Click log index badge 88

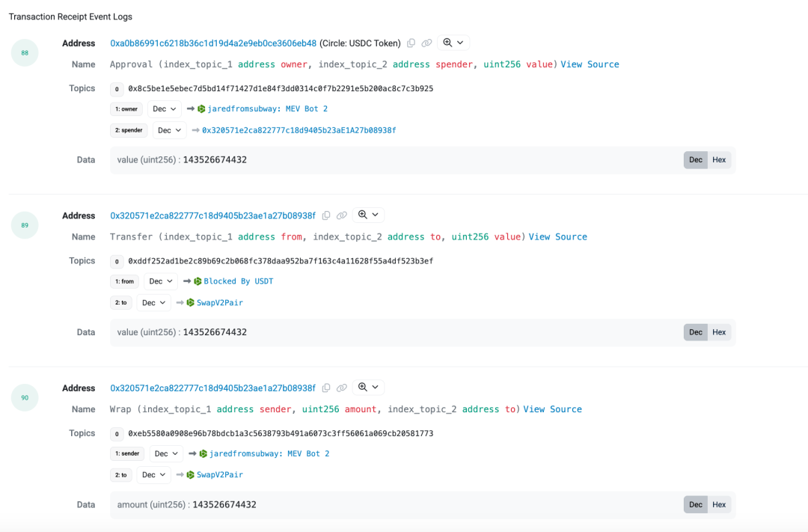[x=25, y=52]
